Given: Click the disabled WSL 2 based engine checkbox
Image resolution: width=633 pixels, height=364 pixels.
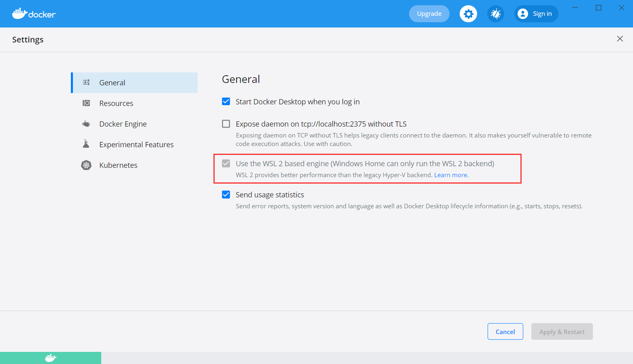Looking at the screenshot, I should click(226, 163).
